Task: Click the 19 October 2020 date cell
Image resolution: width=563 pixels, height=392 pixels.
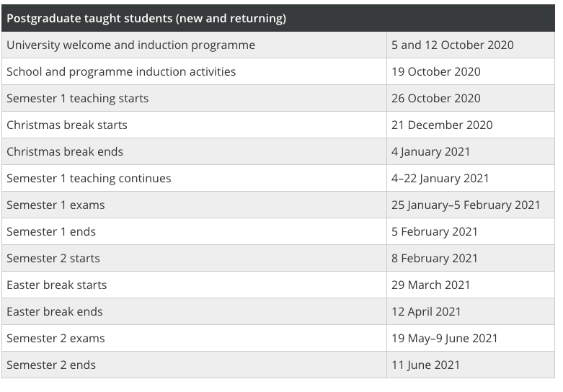Action: pyautogui.click(x=471, y=72)
